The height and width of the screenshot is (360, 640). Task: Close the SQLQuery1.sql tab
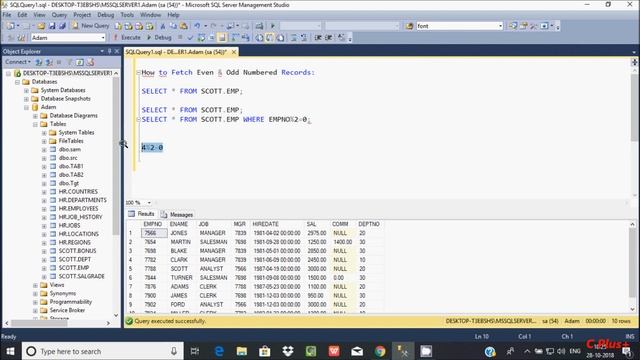click(x=234, y=52)
